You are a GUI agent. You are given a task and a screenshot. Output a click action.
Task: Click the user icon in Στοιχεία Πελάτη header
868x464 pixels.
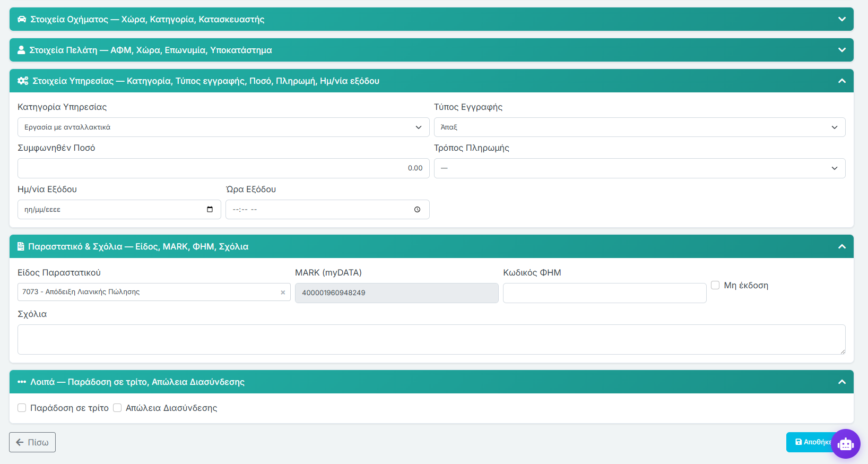(21, 50)
